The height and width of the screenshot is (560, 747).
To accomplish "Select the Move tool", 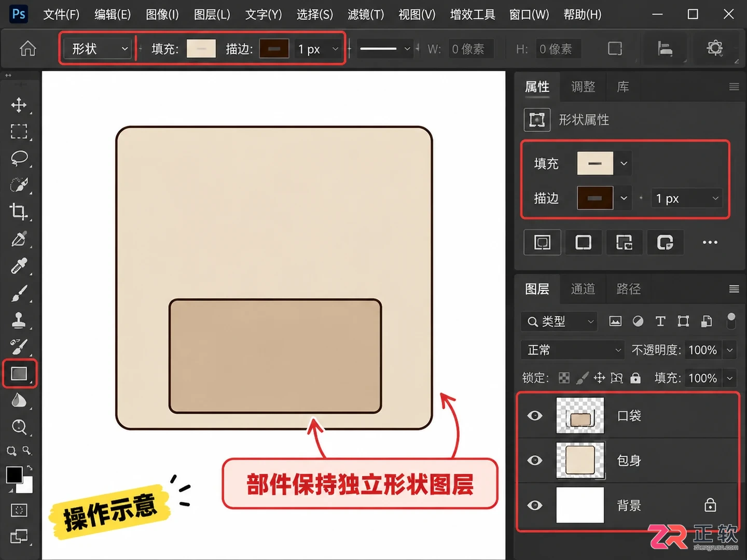I will pos(19,105).
